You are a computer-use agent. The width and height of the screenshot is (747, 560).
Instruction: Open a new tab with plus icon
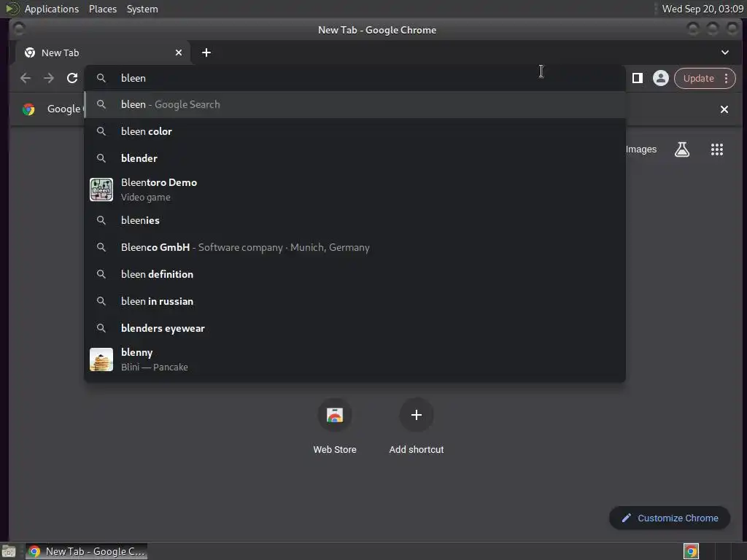(x=206, y=52)
